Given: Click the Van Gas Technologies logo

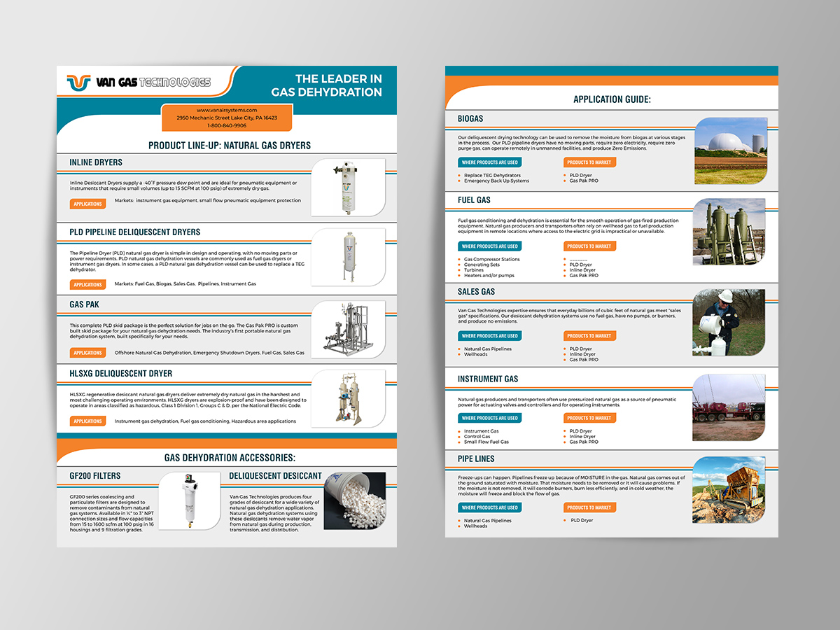Looking at the screenshot, I should pos(139,83).
